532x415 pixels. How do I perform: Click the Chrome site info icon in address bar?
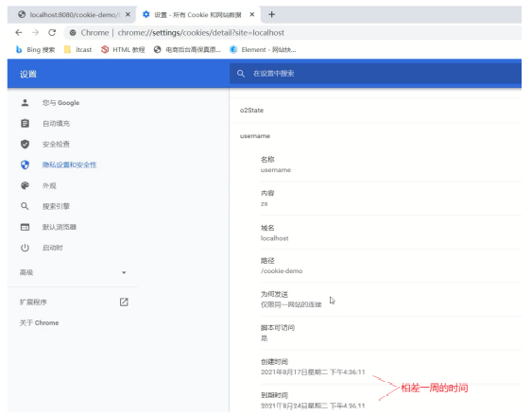coord(73,33)
